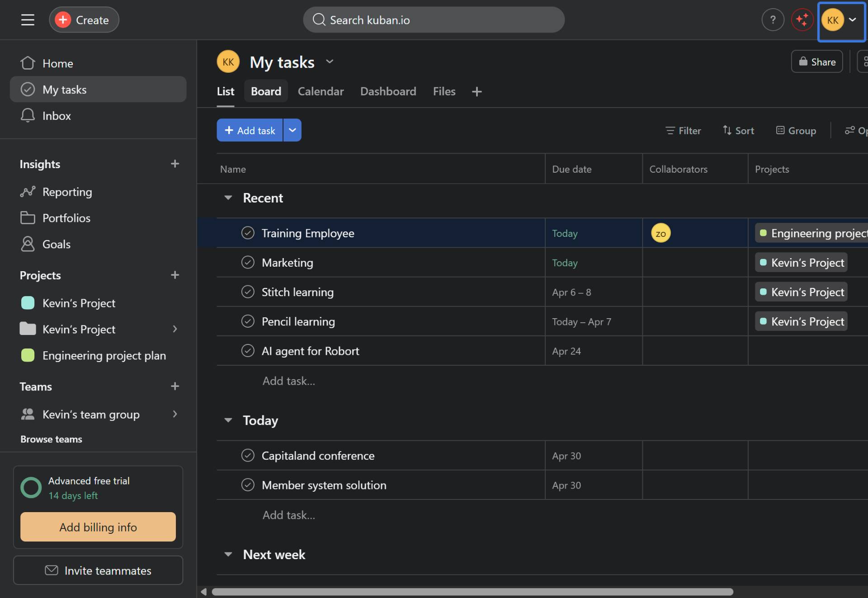Click the Share button
The image size is (868, 598).
[817, 62]
